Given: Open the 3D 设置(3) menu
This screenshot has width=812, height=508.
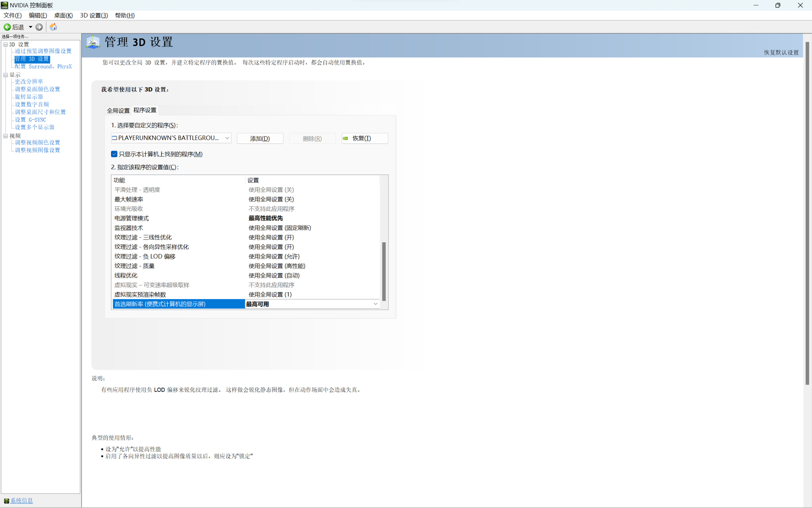Looking at the screenshot, I should pos(94,16).
